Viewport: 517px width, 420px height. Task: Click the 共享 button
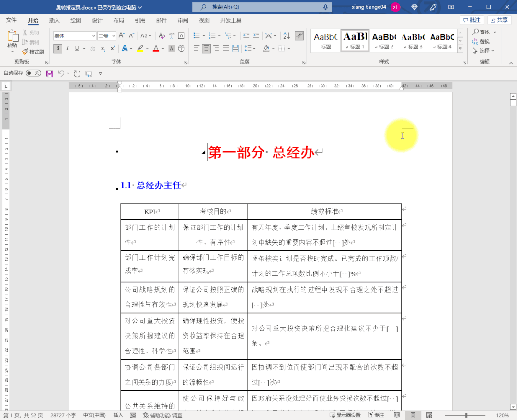(x=500, y=20)
